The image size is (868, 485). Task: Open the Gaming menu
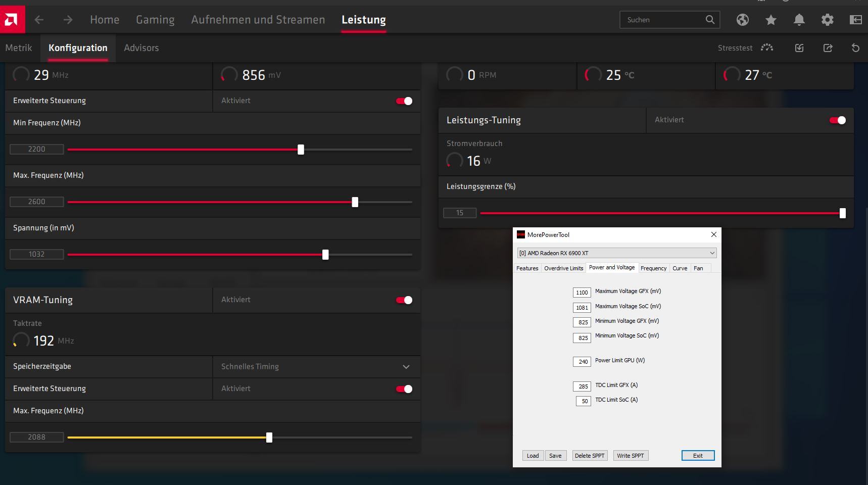tap(155, 20)
